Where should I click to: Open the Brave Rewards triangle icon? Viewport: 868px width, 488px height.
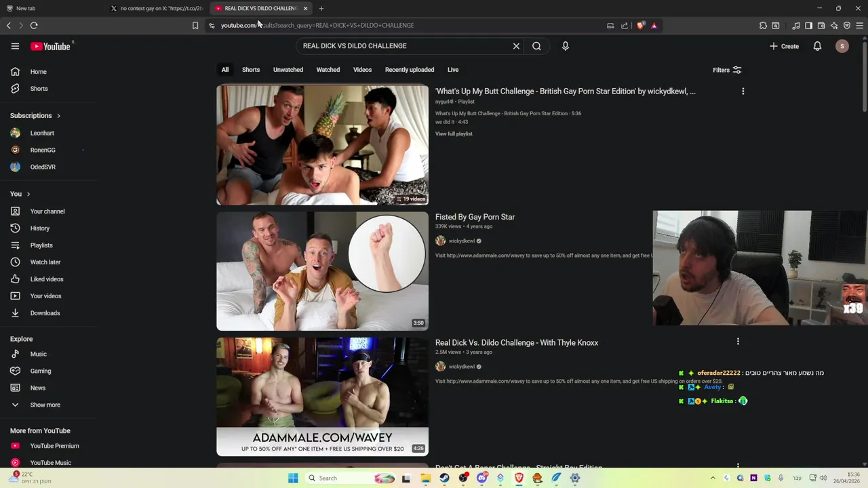point(654,25)
